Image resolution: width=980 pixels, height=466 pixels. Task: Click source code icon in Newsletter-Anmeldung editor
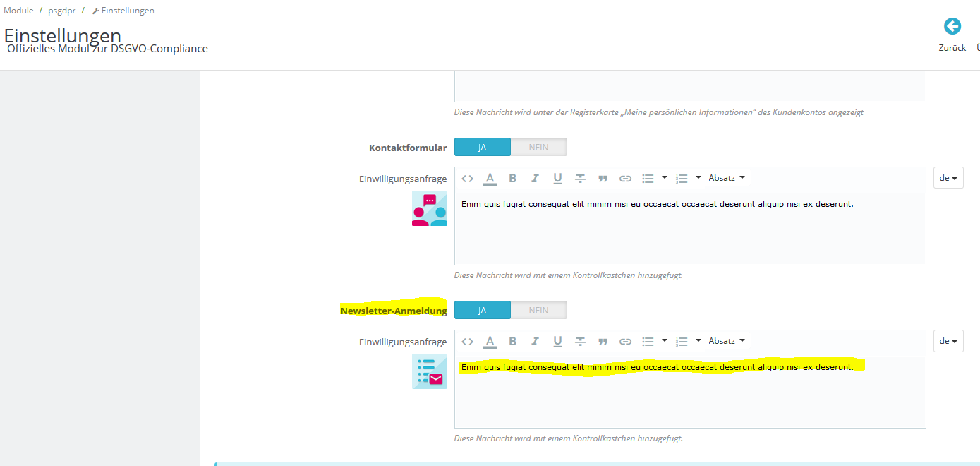(467, 342)
